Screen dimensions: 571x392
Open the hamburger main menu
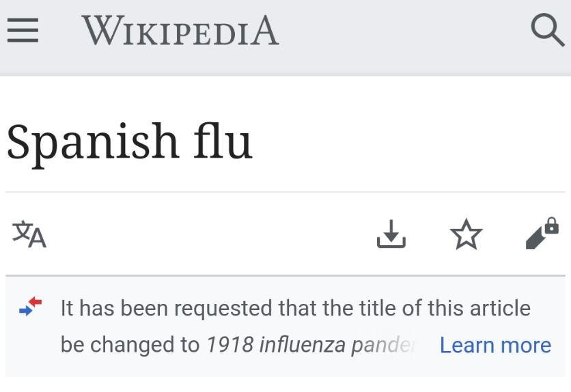point(23,30)
